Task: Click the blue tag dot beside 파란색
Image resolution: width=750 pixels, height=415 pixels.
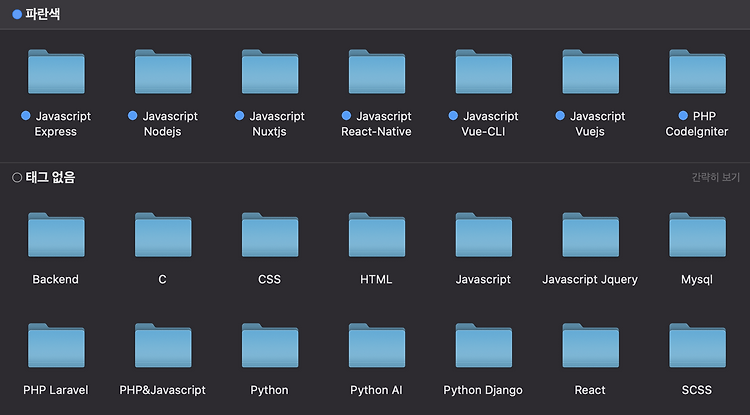Action: tap(17, 14)
